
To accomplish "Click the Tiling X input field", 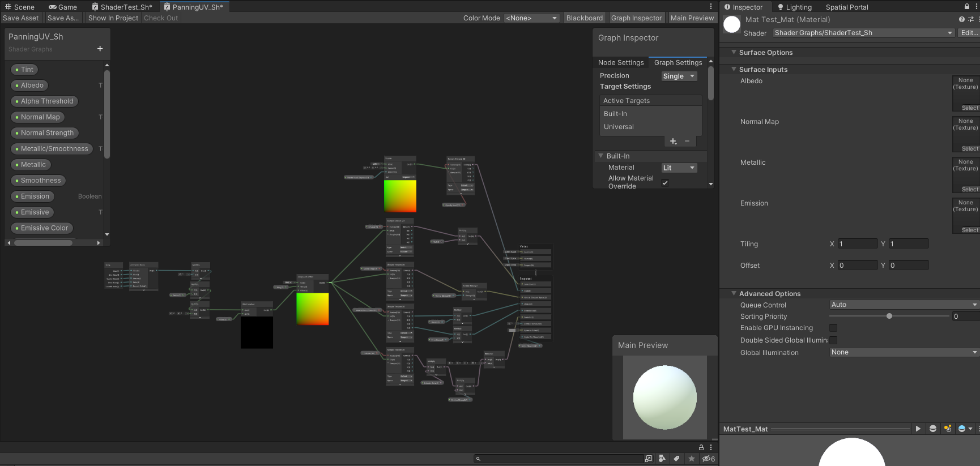I will point(858,243).
